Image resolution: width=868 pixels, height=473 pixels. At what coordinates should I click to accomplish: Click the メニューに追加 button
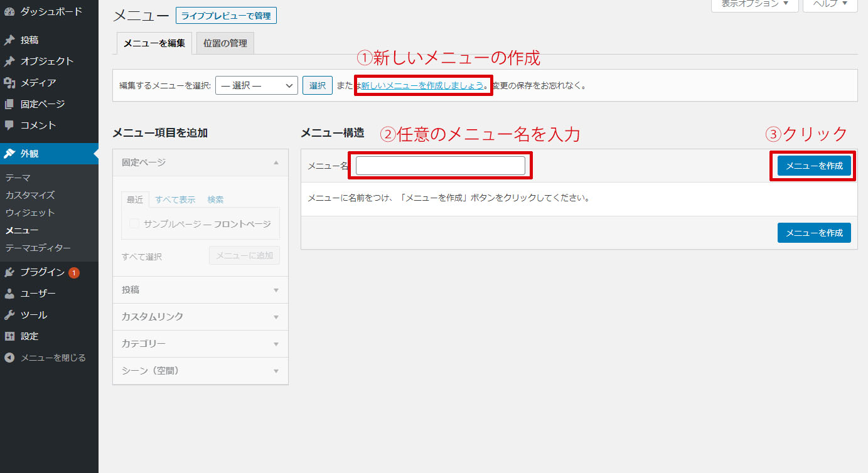click(244, 255)
